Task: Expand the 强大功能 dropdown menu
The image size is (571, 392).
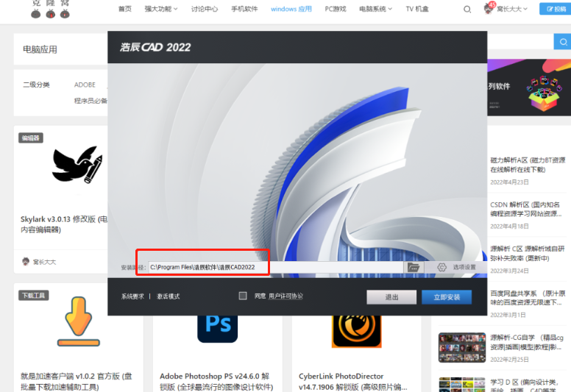Action: 161,9
